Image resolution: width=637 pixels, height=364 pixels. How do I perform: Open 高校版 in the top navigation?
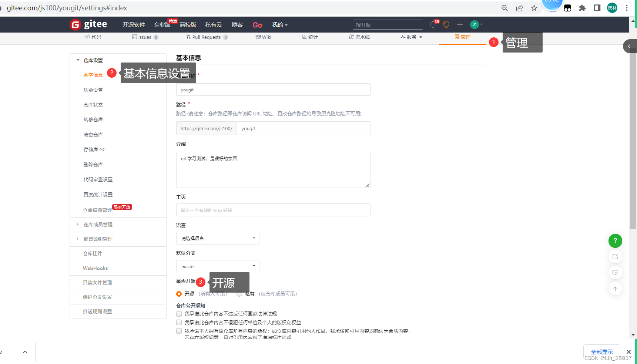[x=188, y=25]
